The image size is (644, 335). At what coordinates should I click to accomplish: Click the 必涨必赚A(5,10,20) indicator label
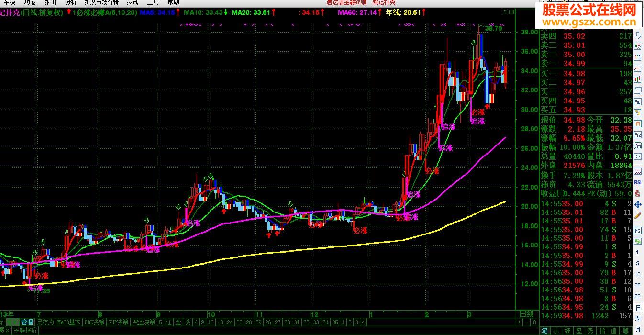pos(106,13)
